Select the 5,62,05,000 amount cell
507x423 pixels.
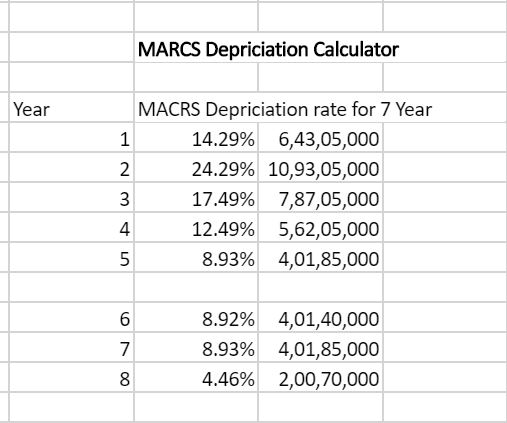click(320, 229)
